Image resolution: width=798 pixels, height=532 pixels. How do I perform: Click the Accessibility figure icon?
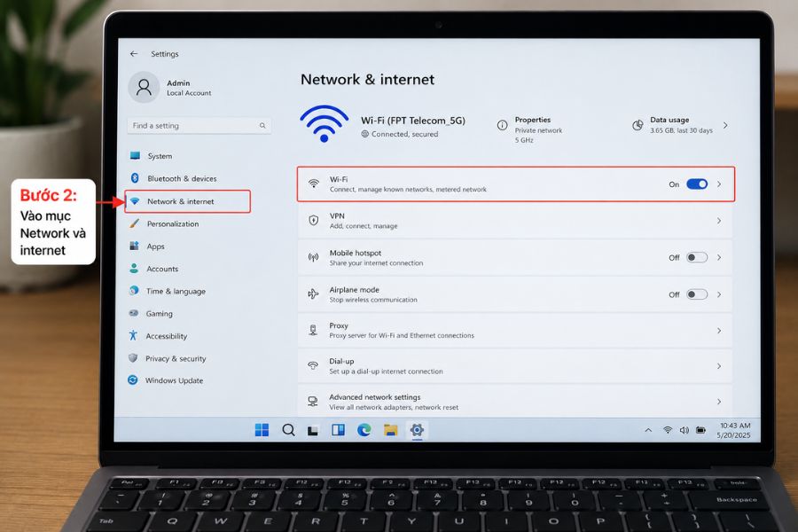[133, 335]
